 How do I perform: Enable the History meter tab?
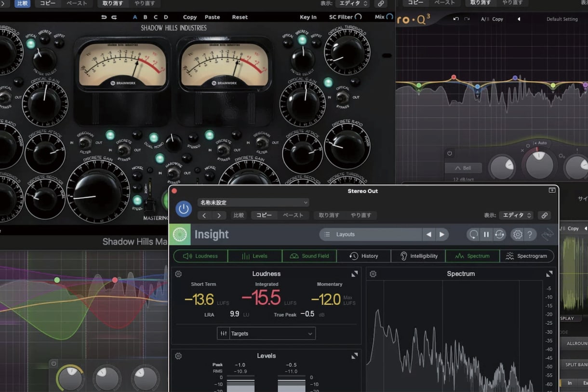coord(364,256)
